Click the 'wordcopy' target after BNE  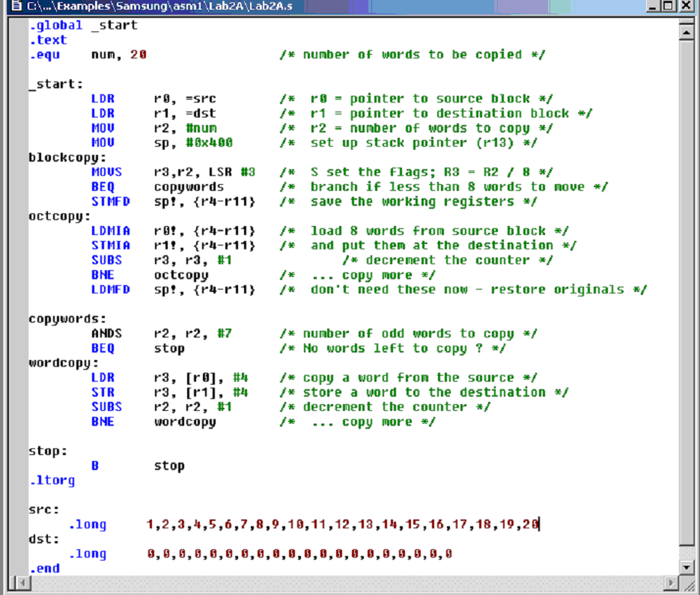click(x=185, y=422)
